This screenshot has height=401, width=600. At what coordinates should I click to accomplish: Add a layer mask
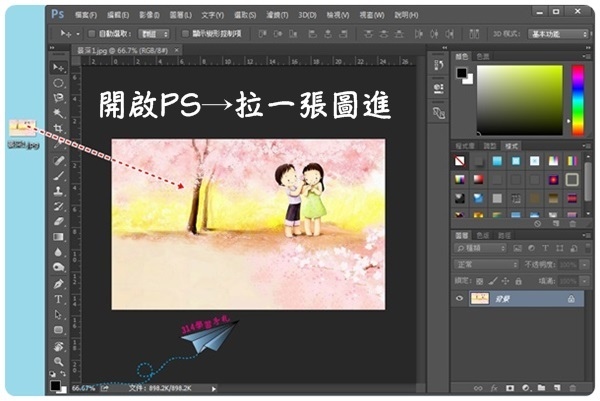coord(510,388)
